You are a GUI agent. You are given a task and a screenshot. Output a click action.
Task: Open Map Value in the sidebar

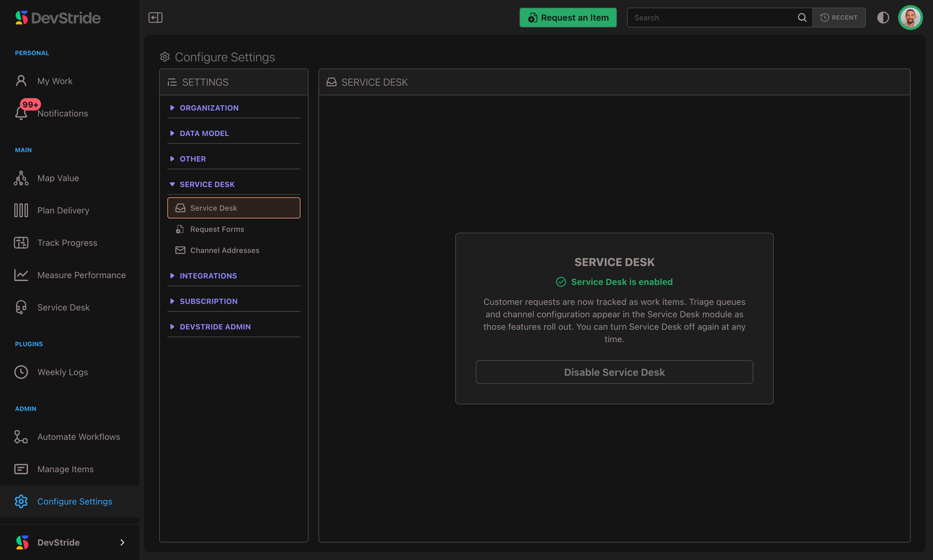coord(58,178)
